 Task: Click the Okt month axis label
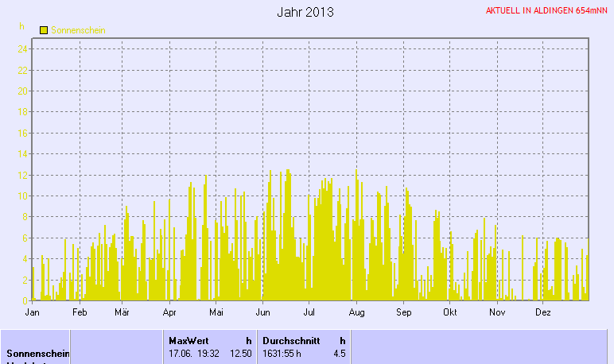pos(450,312)
